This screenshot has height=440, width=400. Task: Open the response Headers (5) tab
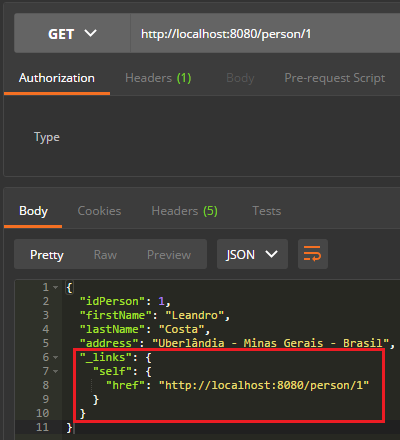pos(184,211)
